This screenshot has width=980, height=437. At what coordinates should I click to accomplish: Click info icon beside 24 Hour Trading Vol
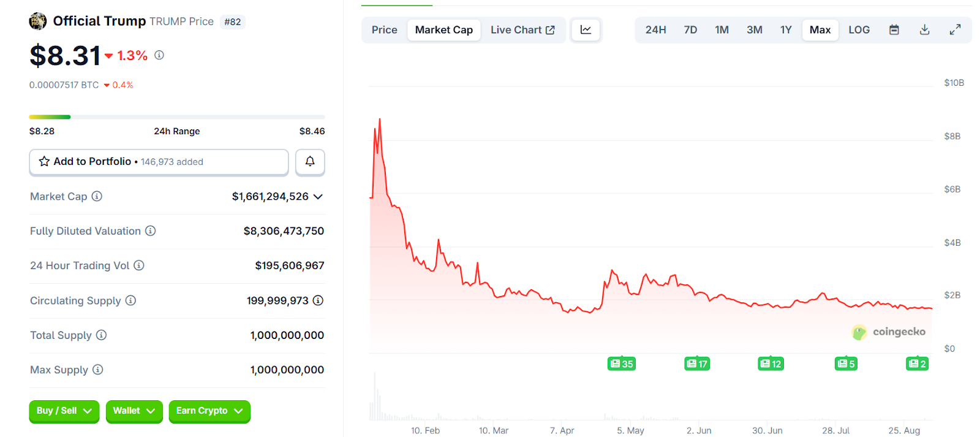click(139, 265)
